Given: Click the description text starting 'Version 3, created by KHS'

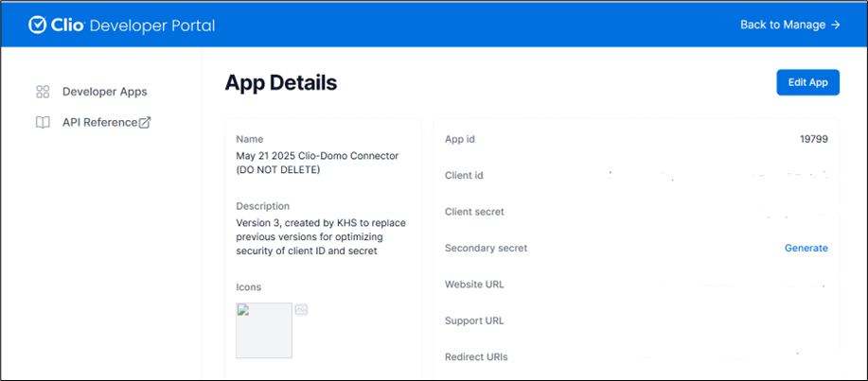Looking at the screenshot, I should [321, 237].
